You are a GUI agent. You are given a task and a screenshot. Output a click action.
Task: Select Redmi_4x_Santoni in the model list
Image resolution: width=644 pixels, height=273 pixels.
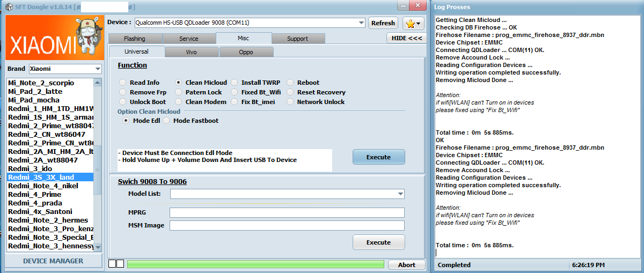[x=40, y=211]
